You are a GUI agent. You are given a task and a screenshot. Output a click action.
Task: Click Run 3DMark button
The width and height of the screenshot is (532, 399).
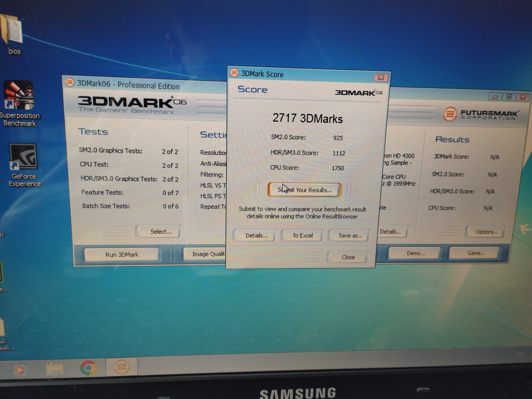[122, 254]
